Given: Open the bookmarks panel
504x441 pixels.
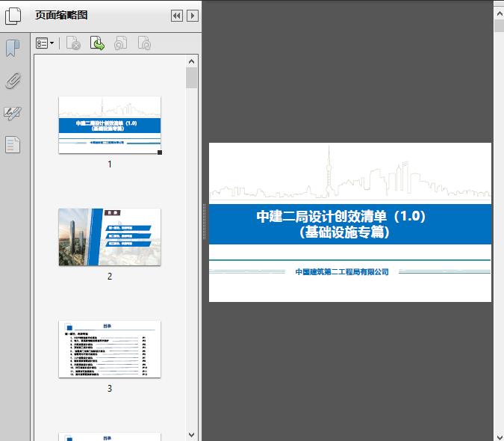Looking at the screenshot, I should (13, 49).
